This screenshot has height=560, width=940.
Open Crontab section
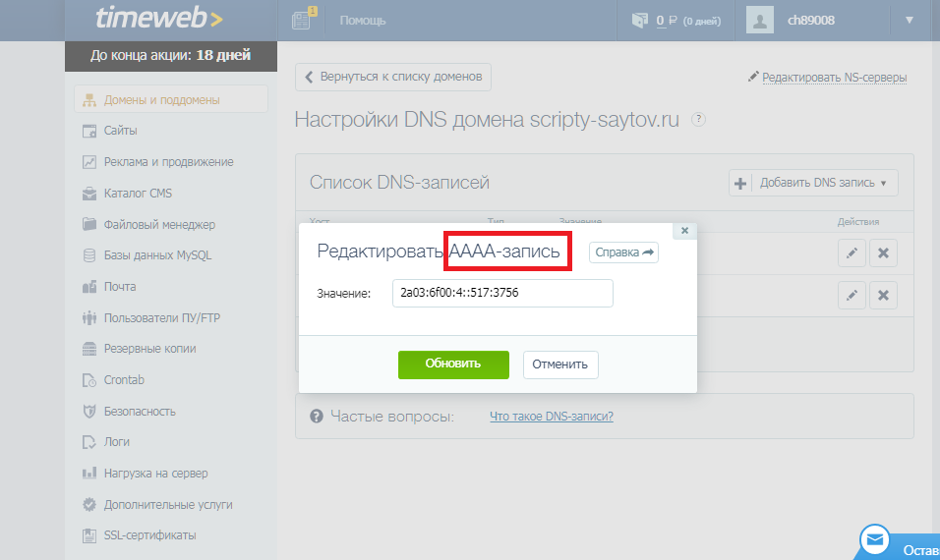click(124, 380)
